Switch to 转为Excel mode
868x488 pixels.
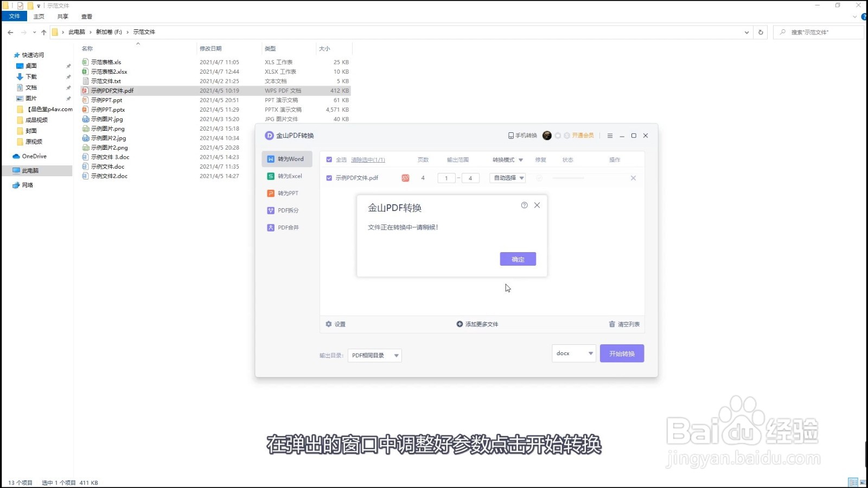pyautogui.click(x=286, y=176)
